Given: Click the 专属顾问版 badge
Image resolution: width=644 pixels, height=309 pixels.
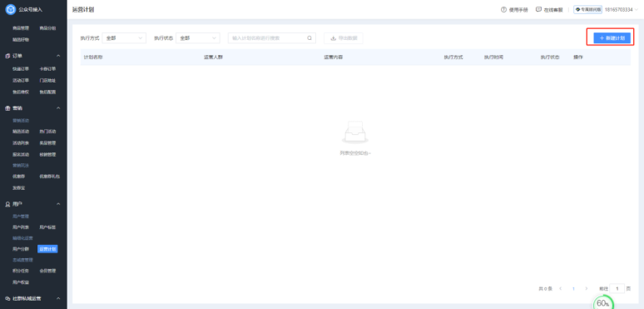Looking at the screenshot, I should pyautogui.click(x=587, y=9).
